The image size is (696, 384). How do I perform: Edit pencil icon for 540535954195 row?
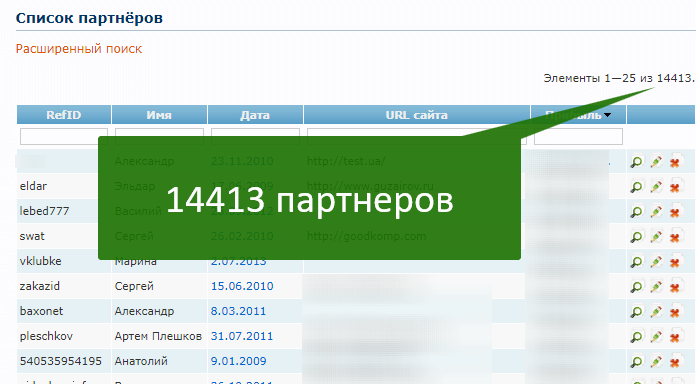656,362
